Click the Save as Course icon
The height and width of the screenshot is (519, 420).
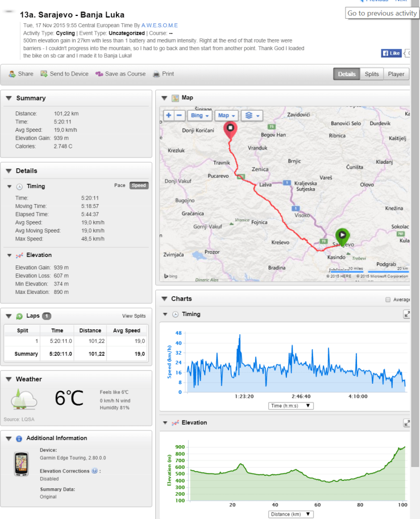[99, 74]
